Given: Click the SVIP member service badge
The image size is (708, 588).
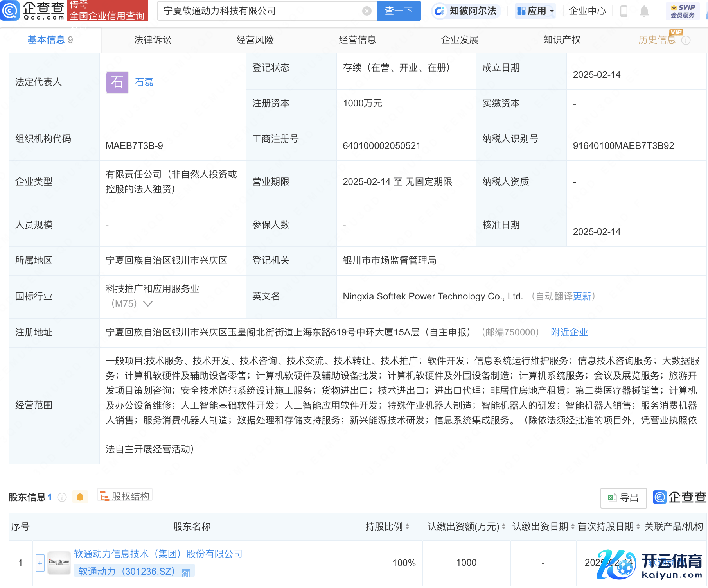Looking at the screenshot, I should click(682, 11).
